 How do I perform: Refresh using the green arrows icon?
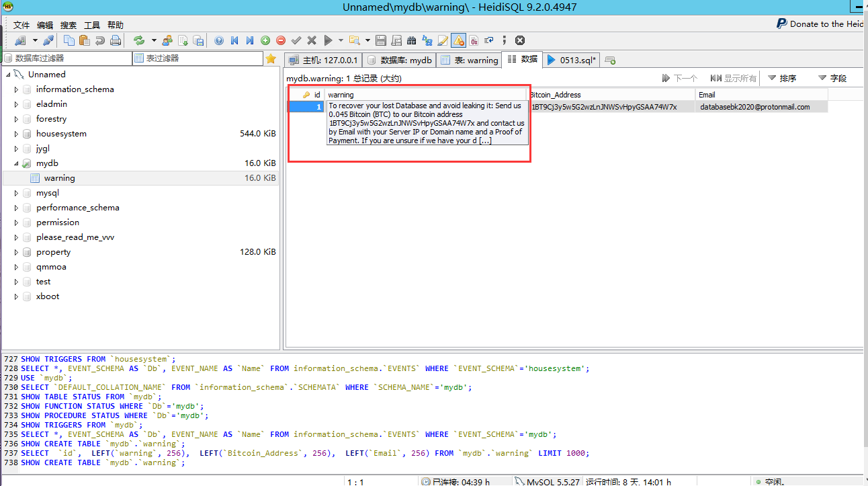tap(139, 40)
